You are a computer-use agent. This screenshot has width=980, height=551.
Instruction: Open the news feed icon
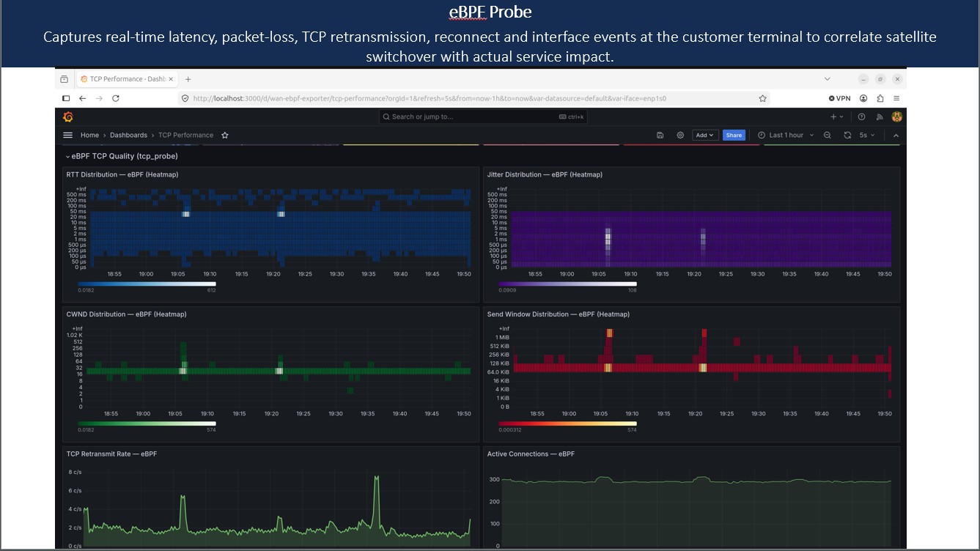click(x=880, y=117)
